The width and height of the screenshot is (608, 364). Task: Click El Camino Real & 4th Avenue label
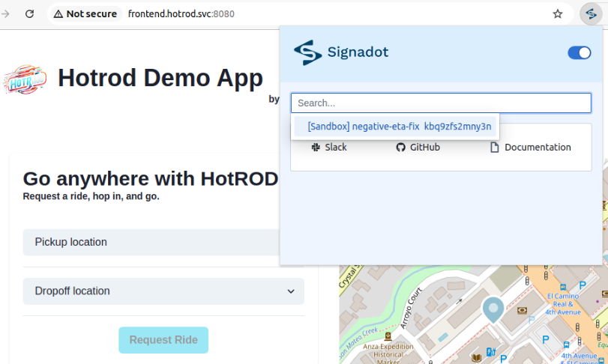(563, 304)
